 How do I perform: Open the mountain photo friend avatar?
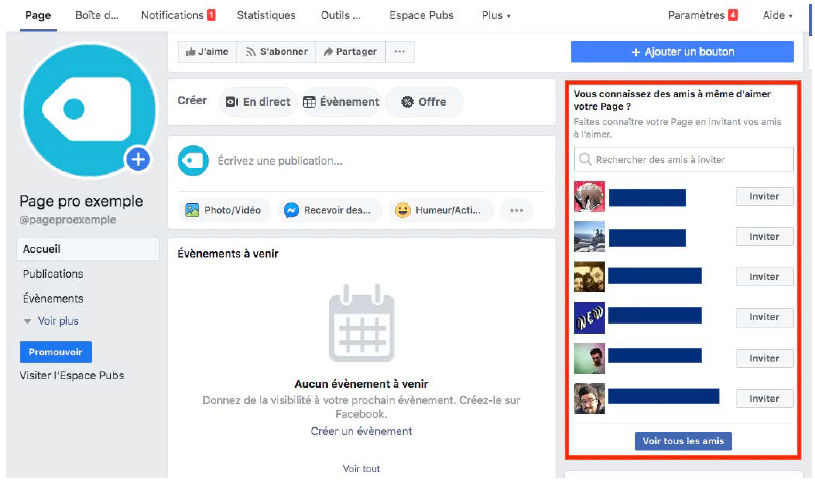(589, 237)
